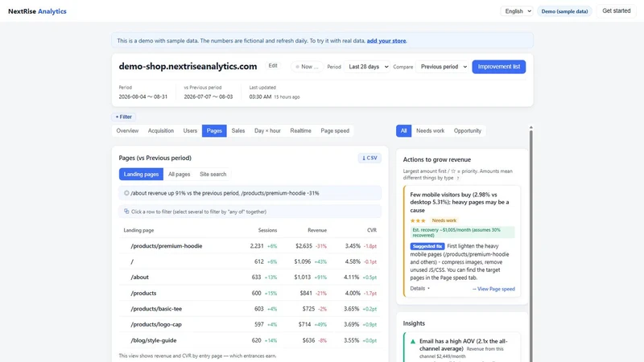This screenshot has width=644, height=362.
Task: Follow the 'View Page speed' link
Action: click(x=493, y=289)
